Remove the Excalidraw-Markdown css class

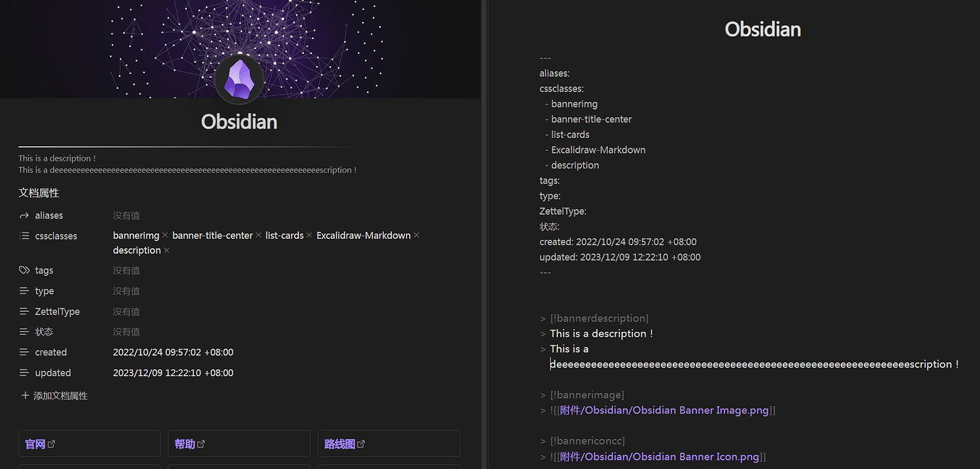pyautogui.click(x=415, y=234)
